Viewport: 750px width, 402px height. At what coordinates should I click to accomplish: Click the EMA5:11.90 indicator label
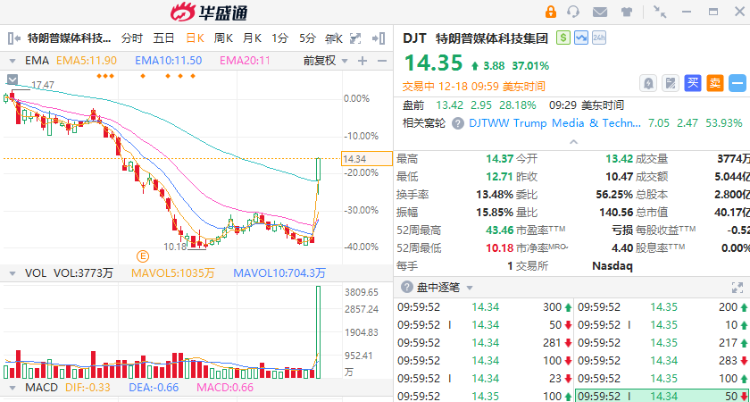pyautogui.click(x=87, y=60)
